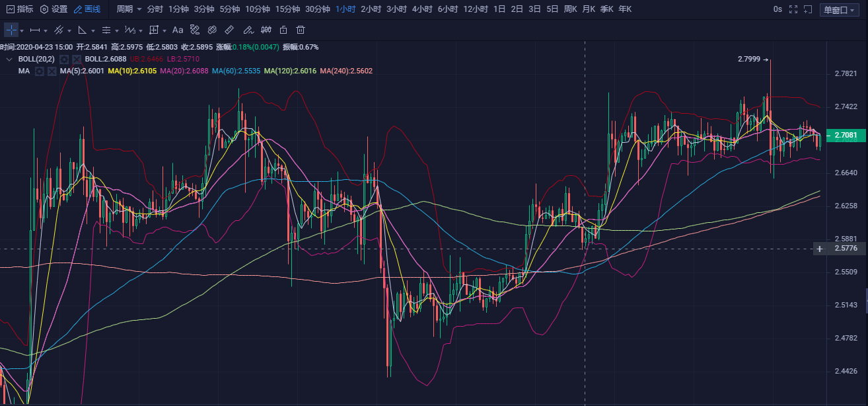868x406 pixels.
Task: Select the ruler measure tool
Action: point(229,30)
